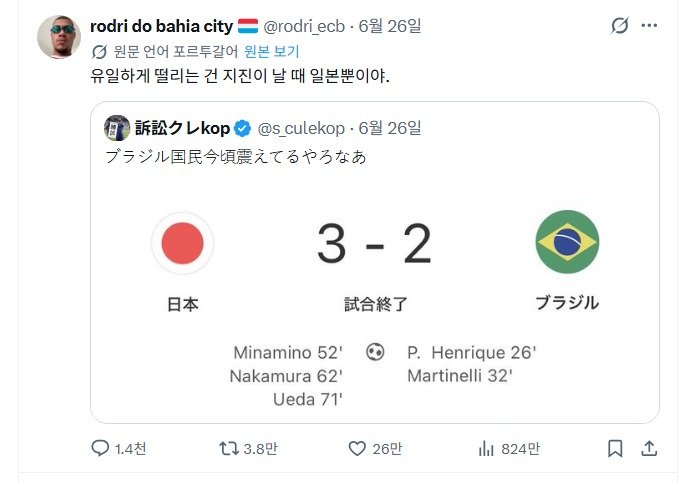Click the Japan flag in score image
Viewport: 686px width, 483px height.
(x=182, y=243)
